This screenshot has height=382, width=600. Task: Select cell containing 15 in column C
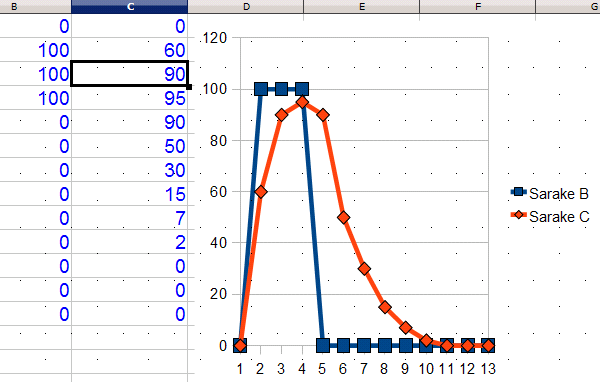(129, 194)
